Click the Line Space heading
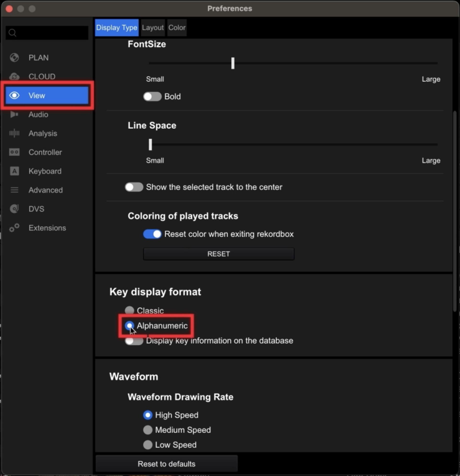460x476 pixels. (x=152, y=126)
